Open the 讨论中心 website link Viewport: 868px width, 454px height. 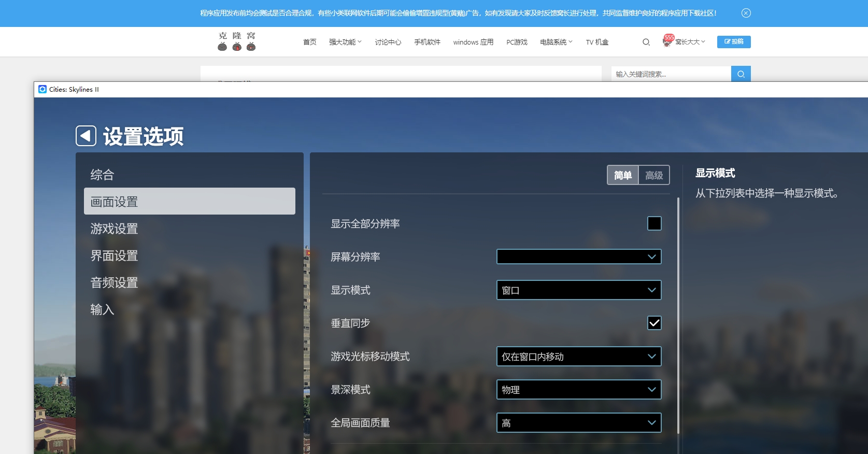388,42
